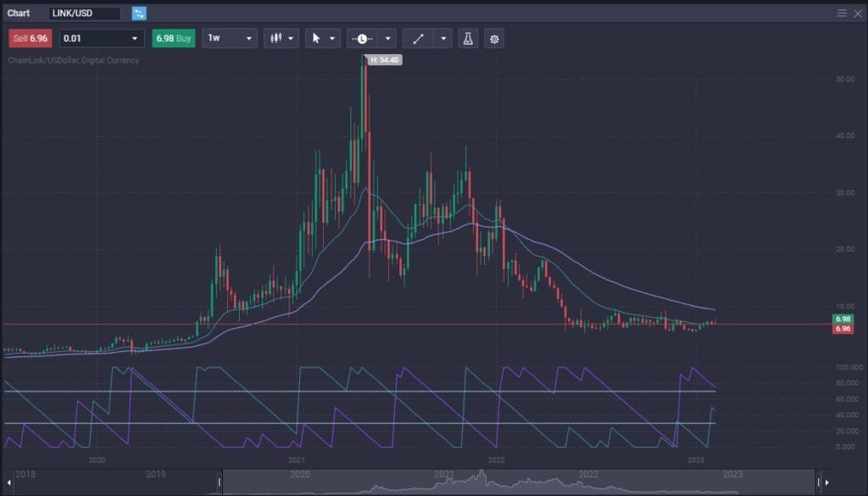Open the candlestick chart type selector
The image size is (868, 496).
(x=281, y=38)
